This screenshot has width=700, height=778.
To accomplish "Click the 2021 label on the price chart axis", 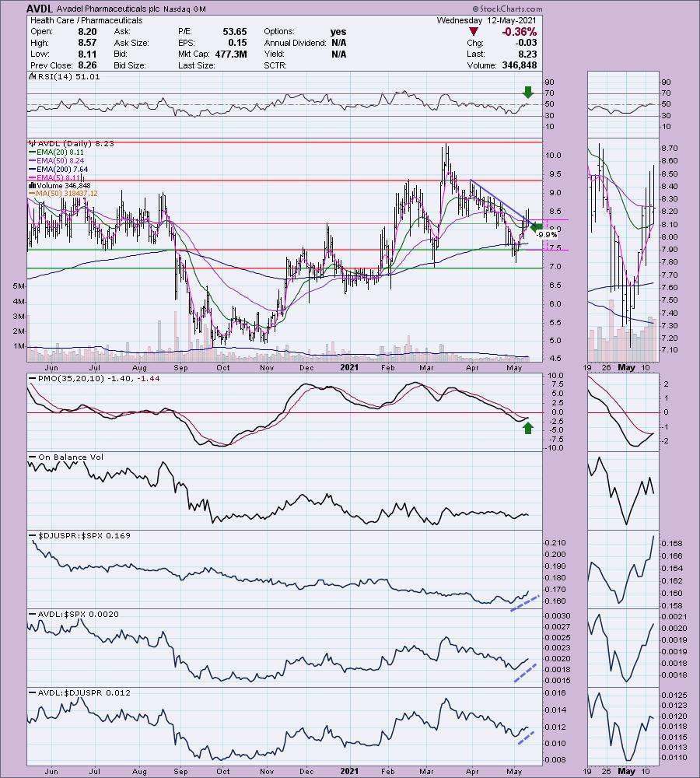I will pyautogui.click(x=349, y=368).
